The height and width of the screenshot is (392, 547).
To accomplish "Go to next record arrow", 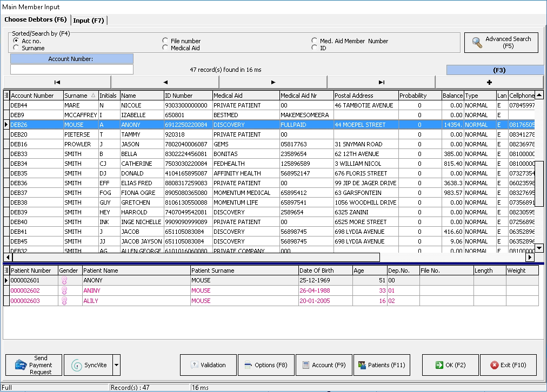I will (273, 82).
